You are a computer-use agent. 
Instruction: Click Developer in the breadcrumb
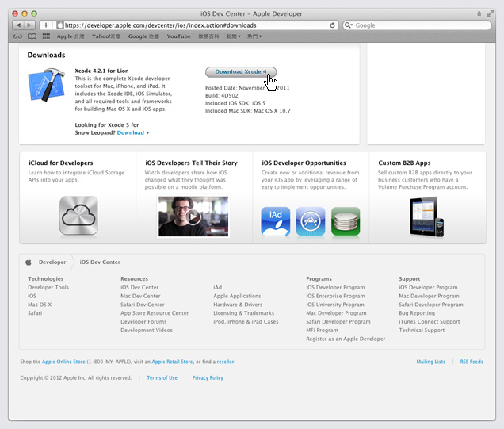point(52,262)
